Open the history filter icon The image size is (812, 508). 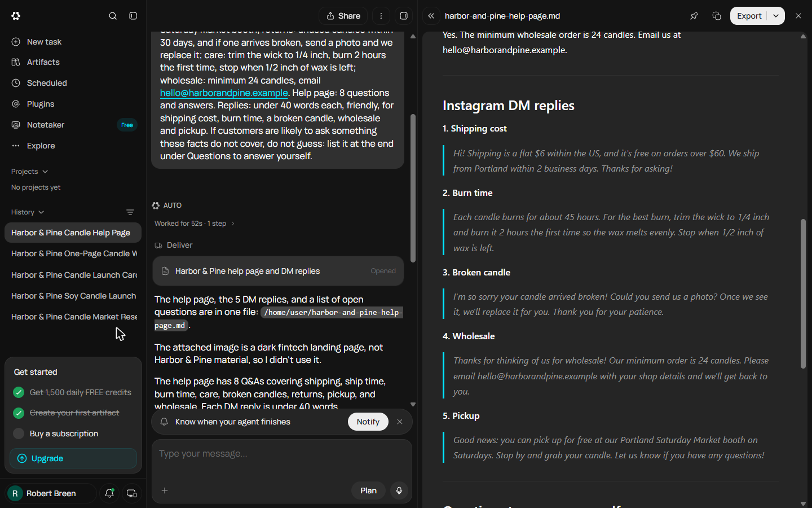(130, 212)
